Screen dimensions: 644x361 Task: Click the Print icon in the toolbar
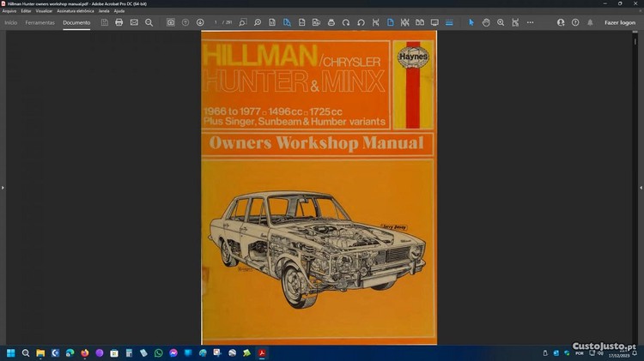tap(118, 22)
